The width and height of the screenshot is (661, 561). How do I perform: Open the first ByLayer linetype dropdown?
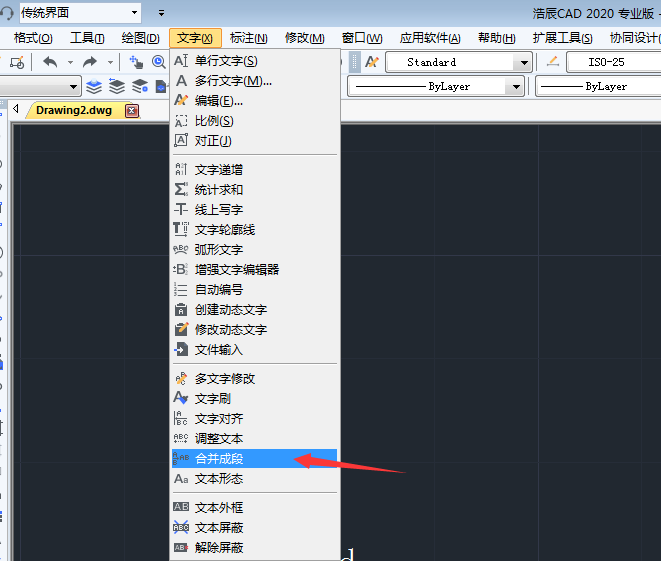click(x=516, y=87)
